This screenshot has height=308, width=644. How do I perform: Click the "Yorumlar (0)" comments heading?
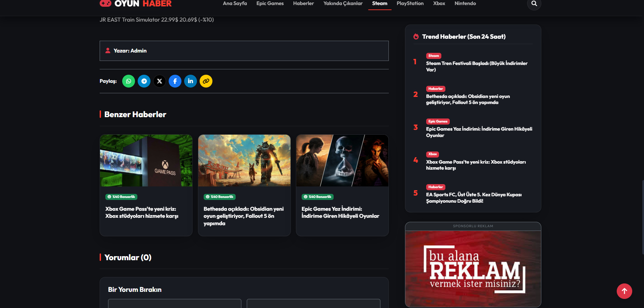[128, 258]
